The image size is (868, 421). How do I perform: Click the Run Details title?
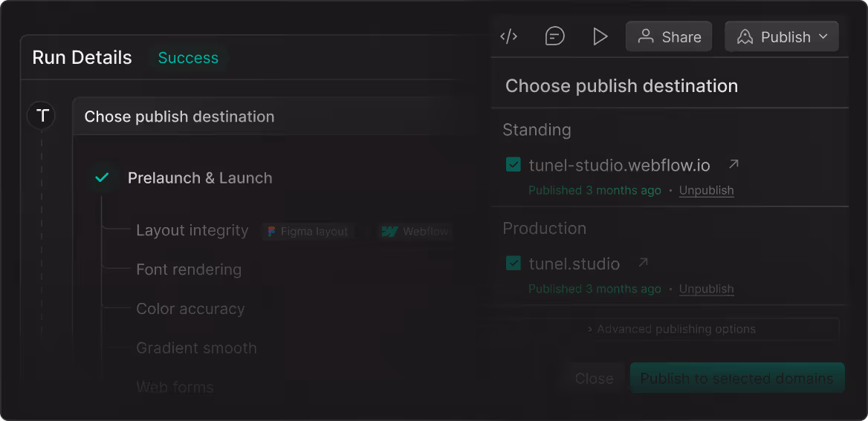tap(82, 57)
